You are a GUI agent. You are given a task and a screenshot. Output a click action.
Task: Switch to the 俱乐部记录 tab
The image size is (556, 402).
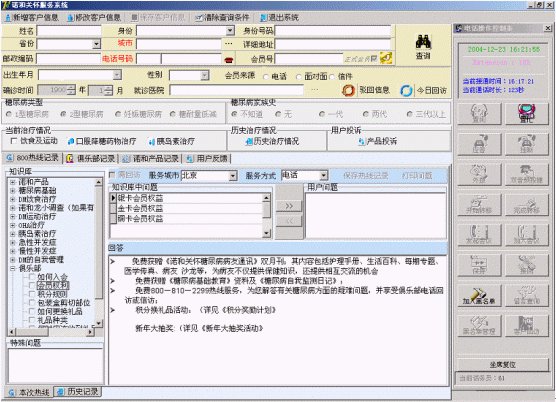point(91,158)
